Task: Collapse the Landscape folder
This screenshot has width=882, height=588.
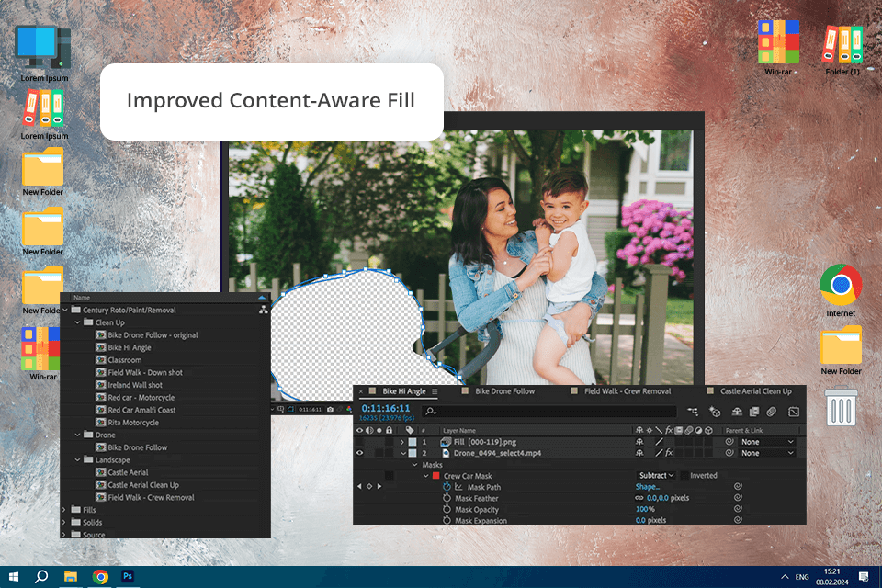Action: pos(77,459)
